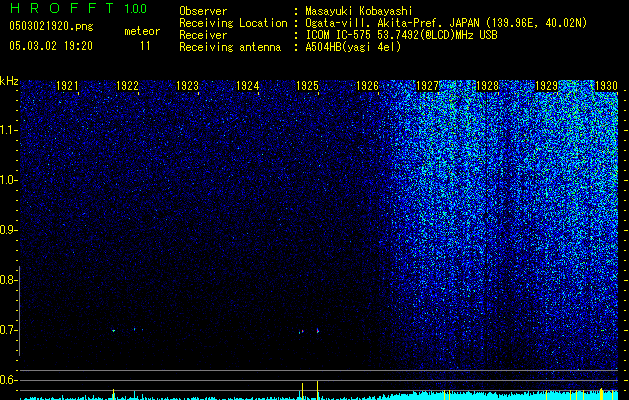Click the HROFFT 1.0.0 title text
This screenshot has width=629, height=400.
[78, 8]
